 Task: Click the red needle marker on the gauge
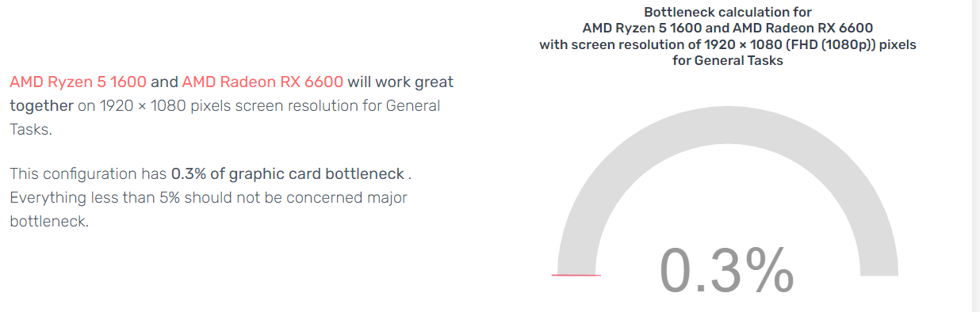(x=576, y=275)
